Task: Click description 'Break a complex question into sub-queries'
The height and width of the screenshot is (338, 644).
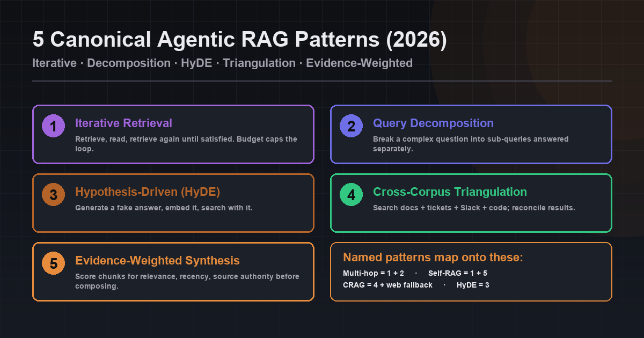Action: 471,144
